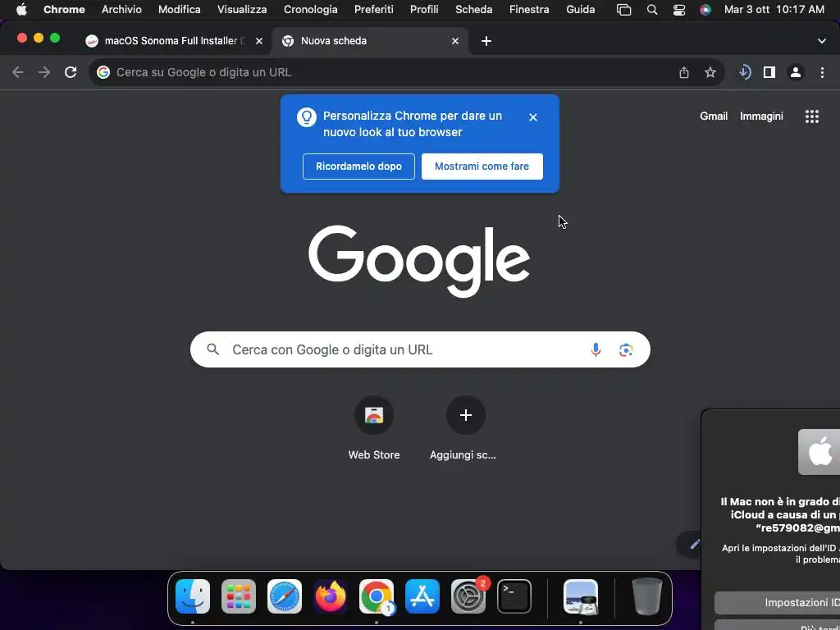Open System Settings from the Dock
The width and height of the screenshot is (840, 630).
[468, 596]
